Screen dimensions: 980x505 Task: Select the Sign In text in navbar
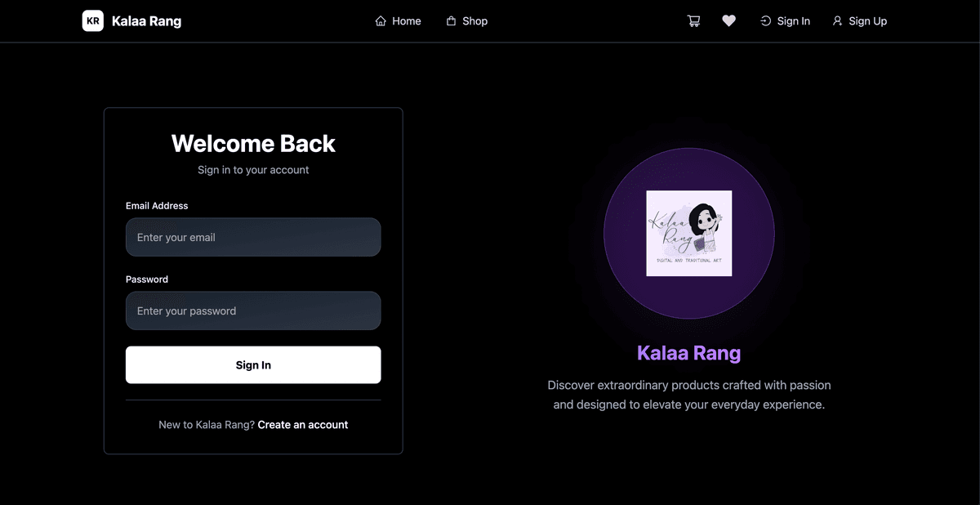(x=793, y=21)
